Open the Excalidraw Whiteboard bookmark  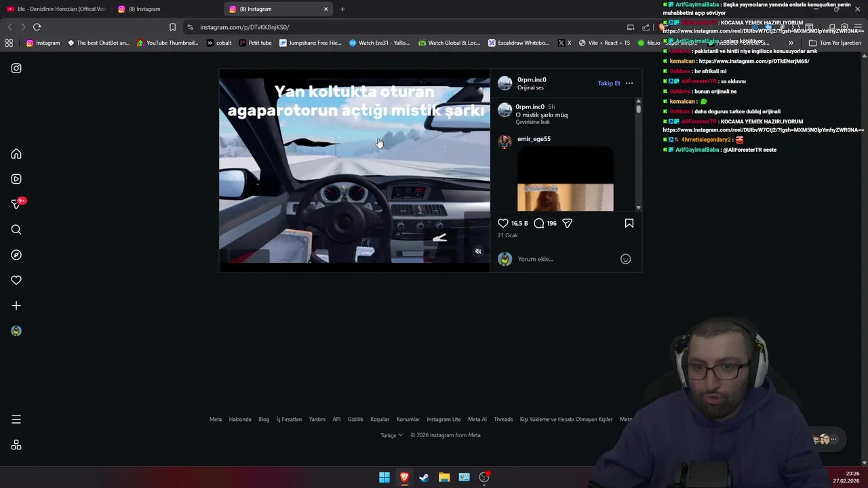519,43
